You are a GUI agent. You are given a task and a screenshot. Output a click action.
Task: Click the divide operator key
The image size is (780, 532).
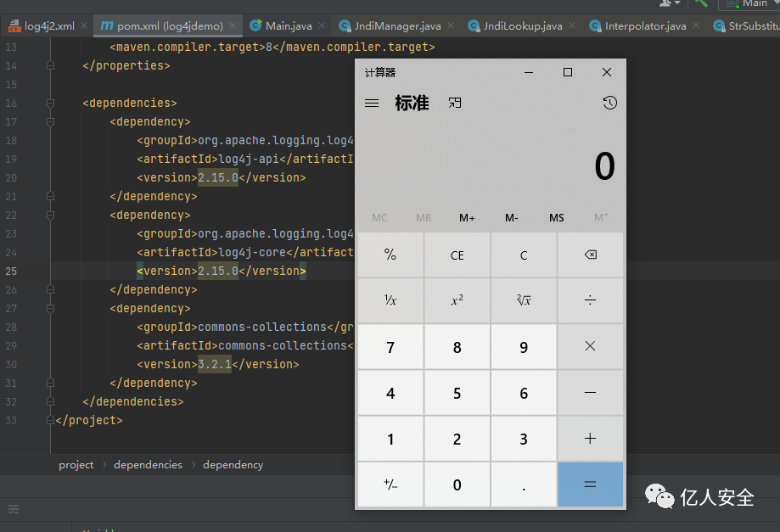point(591,300)
